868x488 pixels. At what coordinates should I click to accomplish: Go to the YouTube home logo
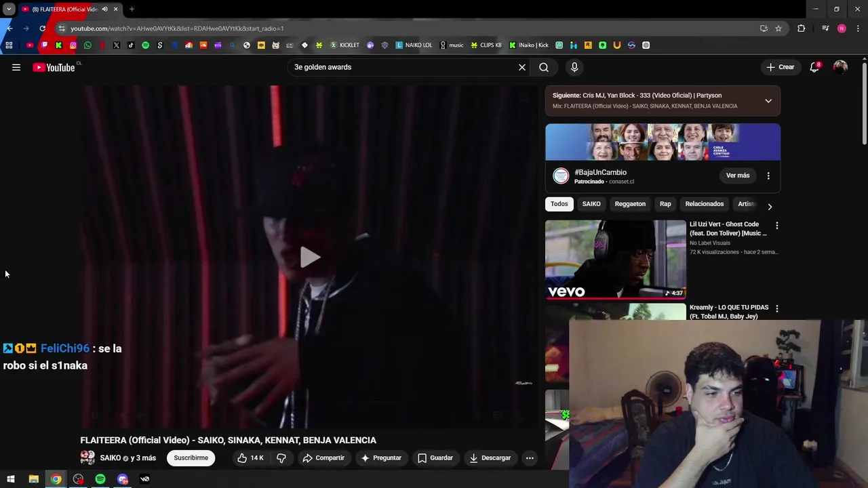pyautogui.click(x=54, y=67)
